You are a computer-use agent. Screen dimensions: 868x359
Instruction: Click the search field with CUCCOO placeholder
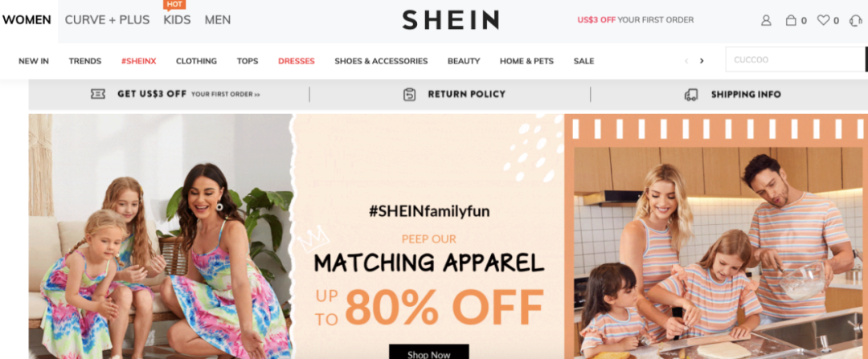click(795, 59)
